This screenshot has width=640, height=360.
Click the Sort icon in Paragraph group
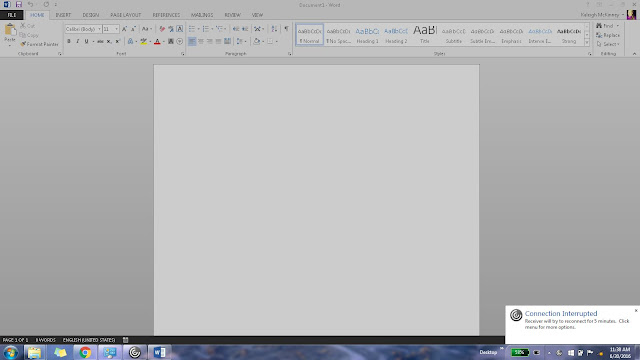[274, 29]
